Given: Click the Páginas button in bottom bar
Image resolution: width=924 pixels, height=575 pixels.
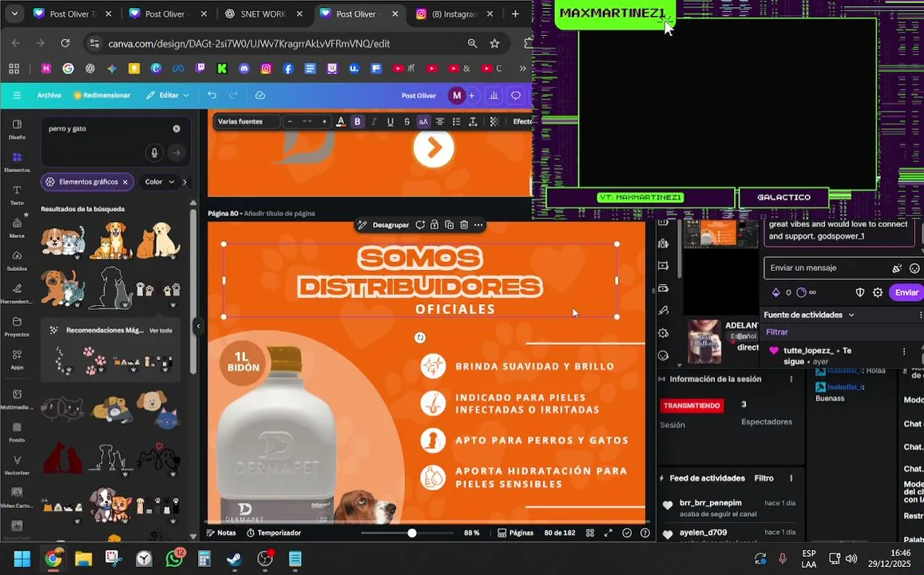Looking at the screenshot, I should click(516, 533).
